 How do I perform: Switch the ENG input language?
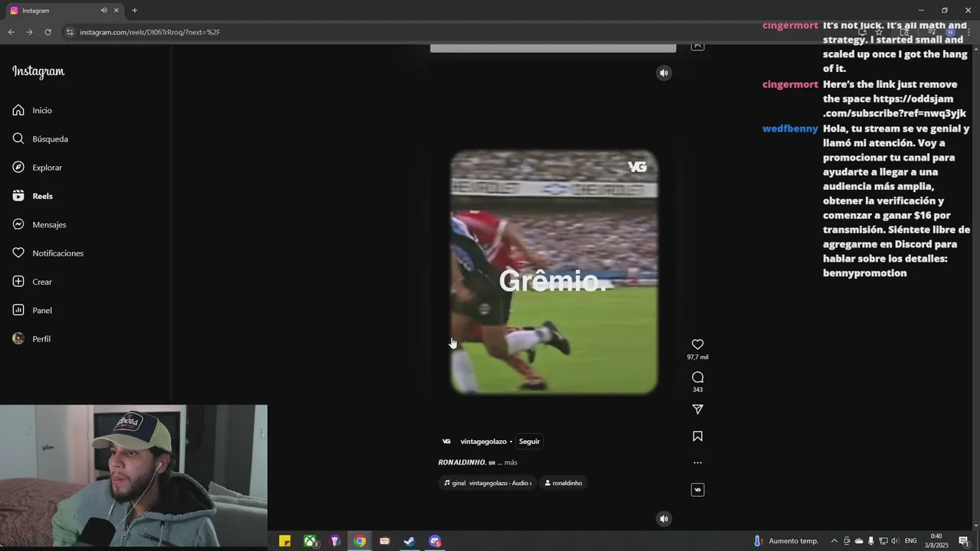point(911,541)
